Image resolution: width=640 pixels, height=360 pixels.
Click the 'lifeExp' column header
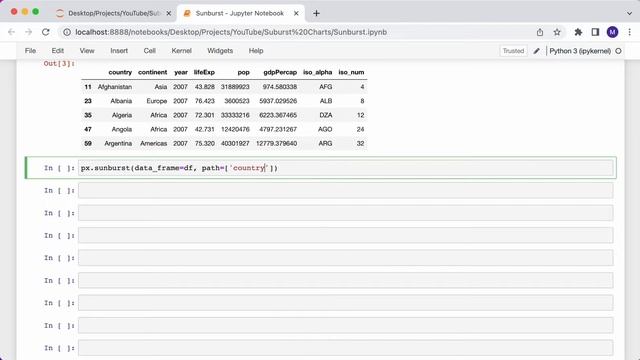[204, 72]
